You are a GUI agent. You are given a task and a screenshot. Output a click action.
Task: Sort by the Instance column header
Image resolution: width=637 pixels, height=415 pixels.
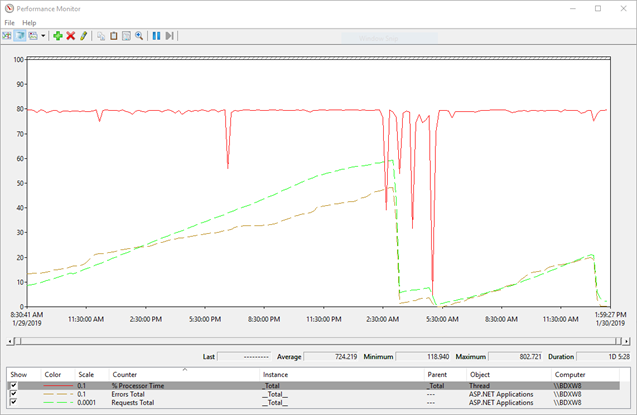pyautogui.click(x=342, y=374)
